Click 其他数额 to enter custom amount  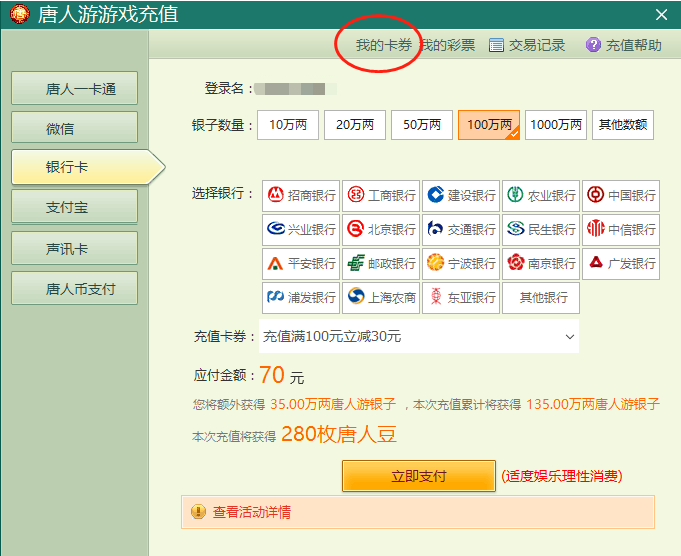(x=622, y=125)
